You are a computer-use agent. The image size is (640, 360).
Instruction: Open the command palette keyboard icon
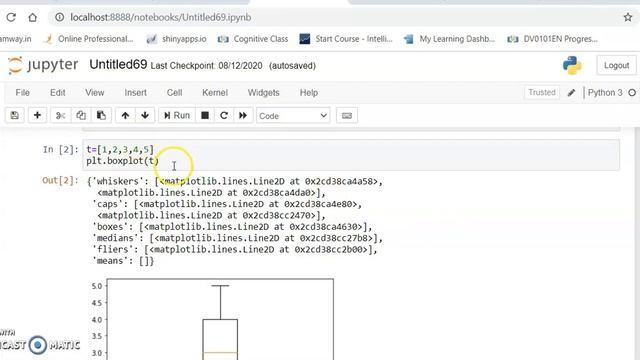tap(347, 116)
